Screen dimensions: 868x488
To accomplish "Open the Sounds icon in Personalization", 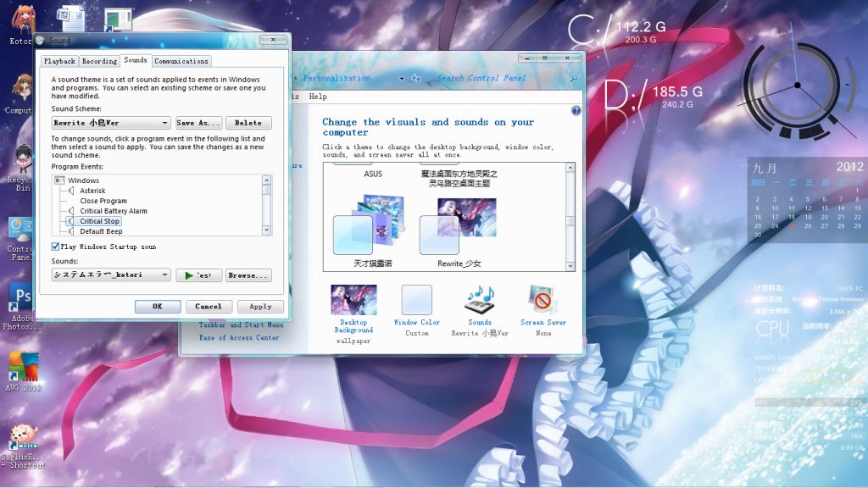I will click(x=480, y=301).
